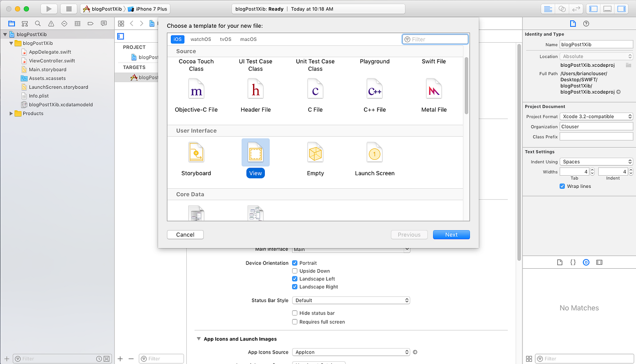The height and width of the screenshot is (364, 636).
Task: Toggle the bottom Debug area
Action: tap(607, 9)
